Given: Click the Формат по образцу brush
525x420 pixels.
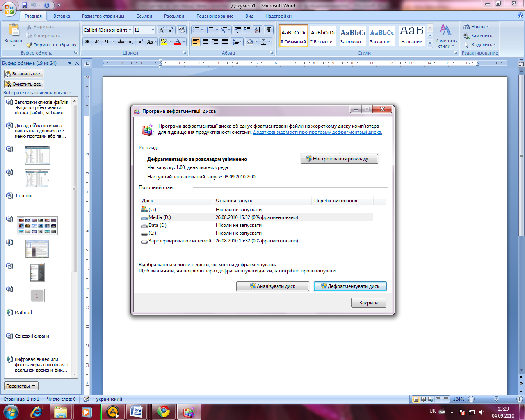Looking at the screenshot, I should click(51, 45).
